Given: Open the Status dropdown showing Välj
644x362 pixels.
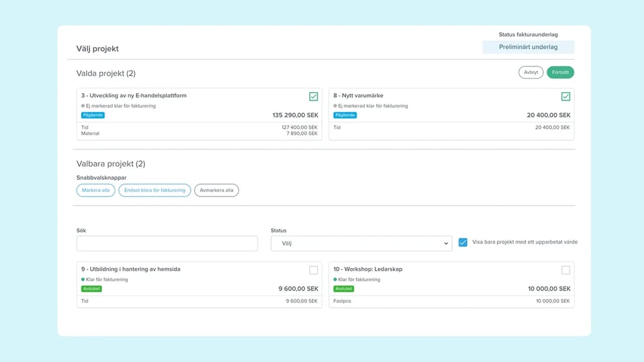Looking at the screenshot, I should coord(361,243).
